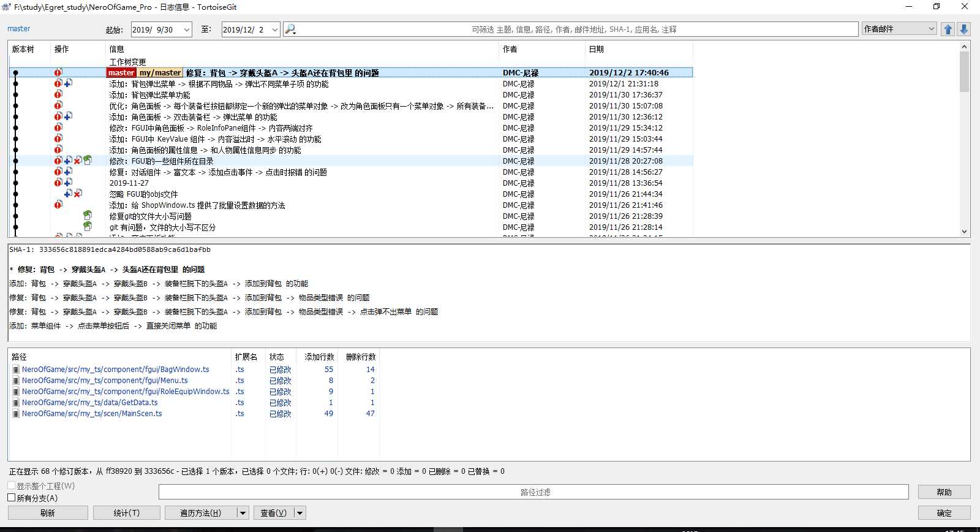This screenshot has height=532, width=980.
Task: Click replaced icon on 修复git的文件大小写问题 commit
Action: coord(88,216)
